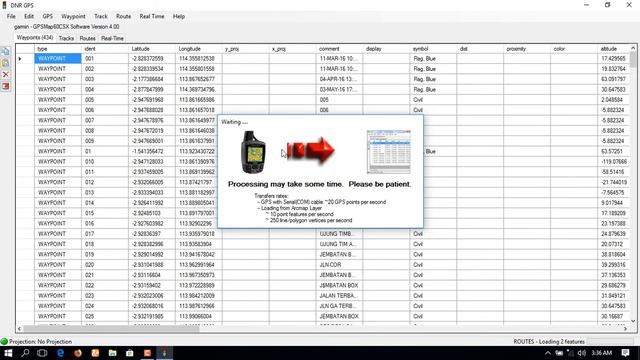The image size is (640, 360).
Task: Launch Microsoft Edge from the taskbar
Action: click(x=60, y=353)
